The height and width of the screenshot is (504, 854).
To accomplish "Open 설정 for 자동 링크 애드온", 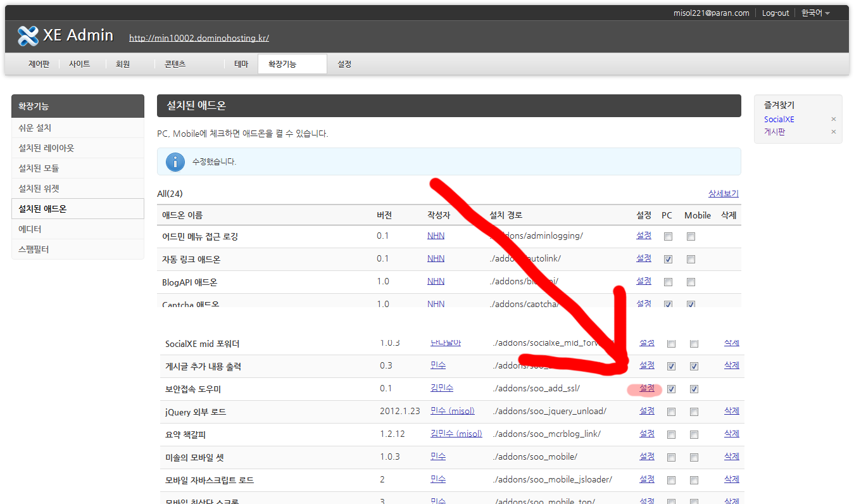I will (644, 258).
